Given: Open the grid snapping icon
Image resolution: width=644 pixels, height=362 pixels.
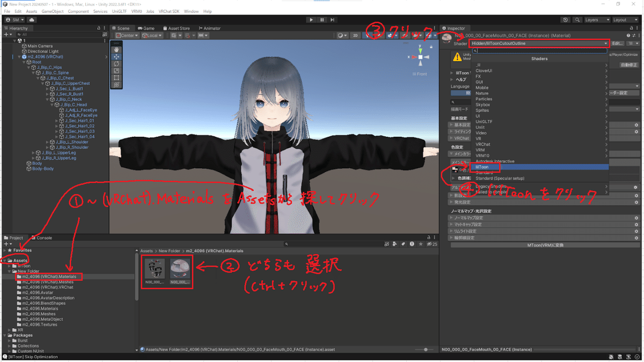Looking at the screenshot, I should pyautogui.click(x=174, y=35).
